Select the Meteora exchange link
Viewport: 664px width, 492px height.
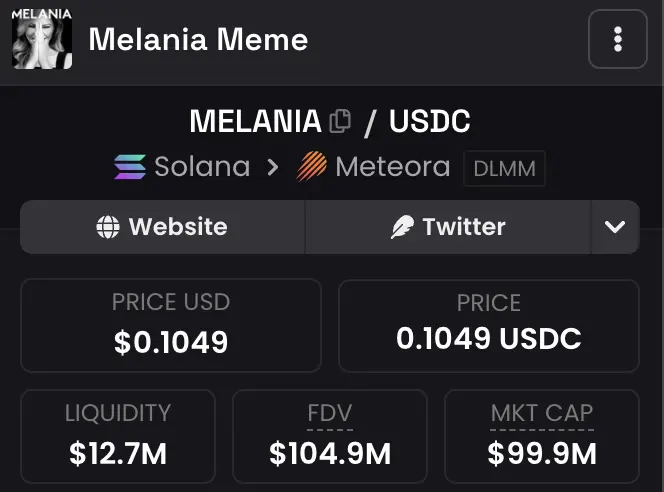click(x=392, y=166)
